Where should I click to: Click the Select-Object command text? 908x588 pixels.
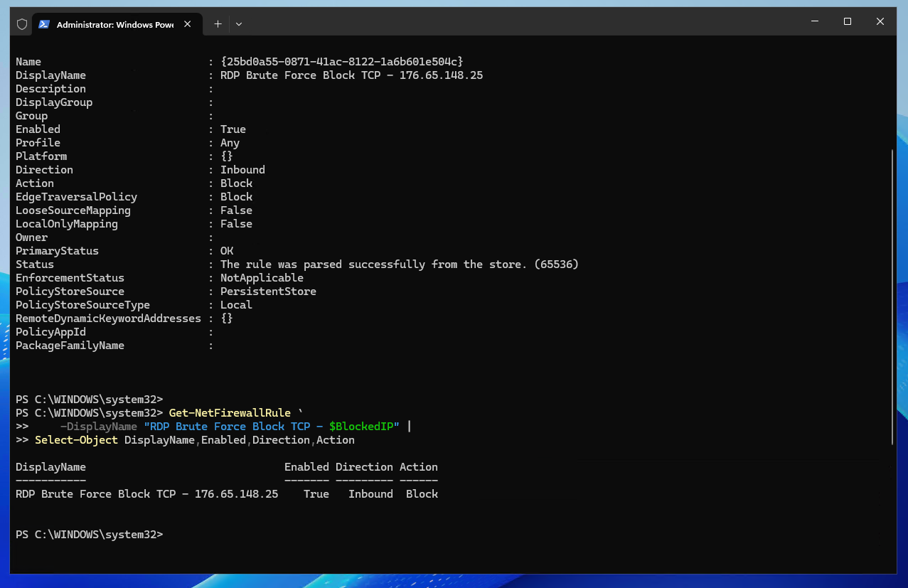point(76,440)
